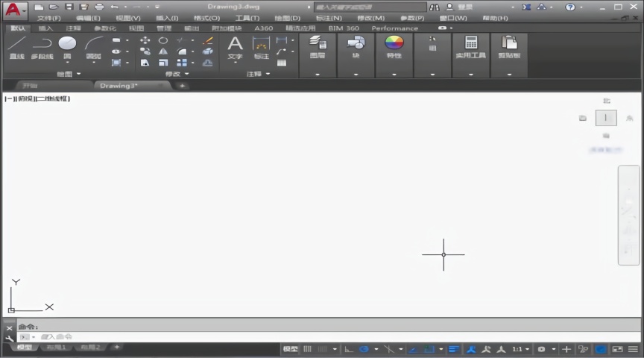
Task: Open the Arc tool dropdown arrow
Action: 94,62
